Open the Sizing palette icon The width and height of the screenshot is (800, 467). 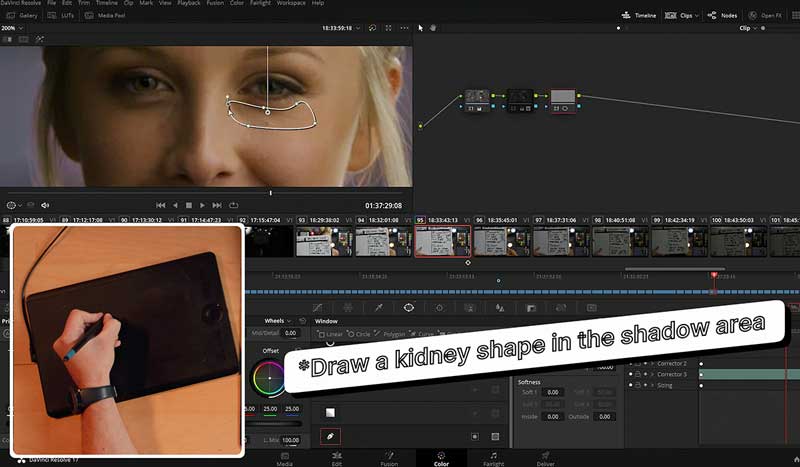(x=561, y=308)
